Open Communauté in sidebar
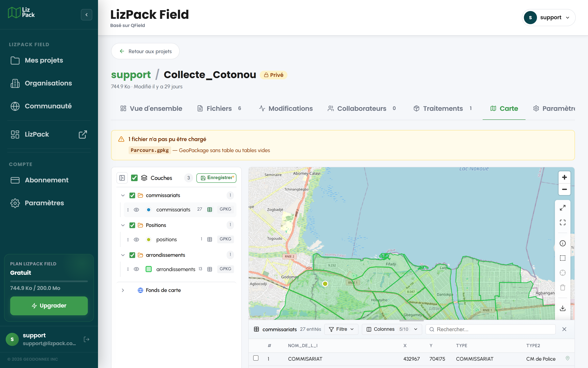588x368 pixels. pos(49,106)
